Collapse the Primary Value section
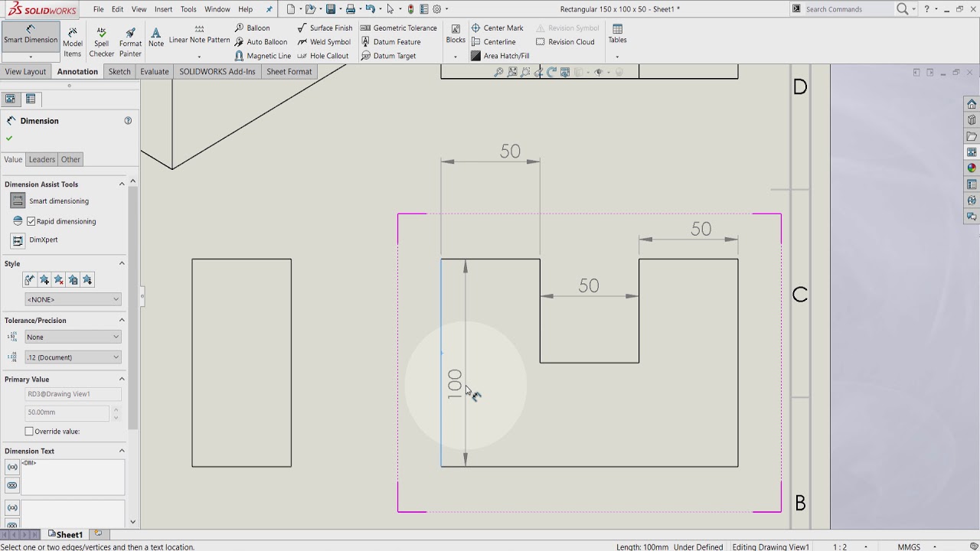The image size is (980, 551). [122, 379]
